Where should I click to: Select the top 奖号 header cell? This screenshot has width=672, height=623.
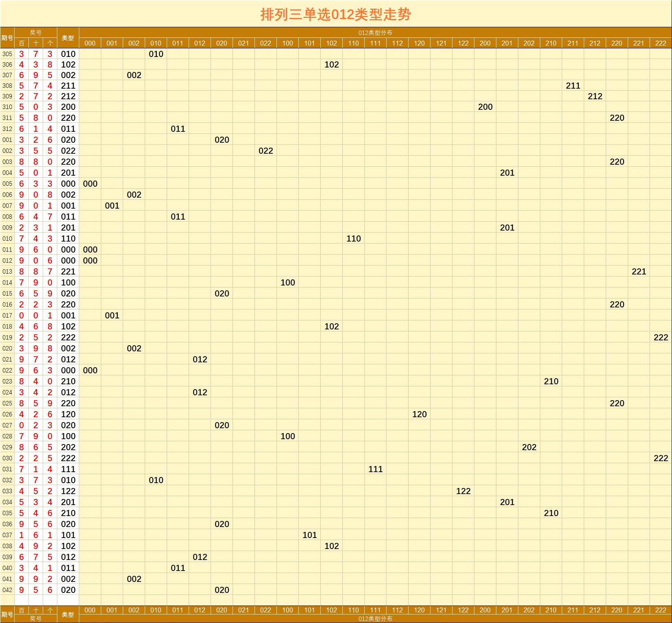point(36,33)
